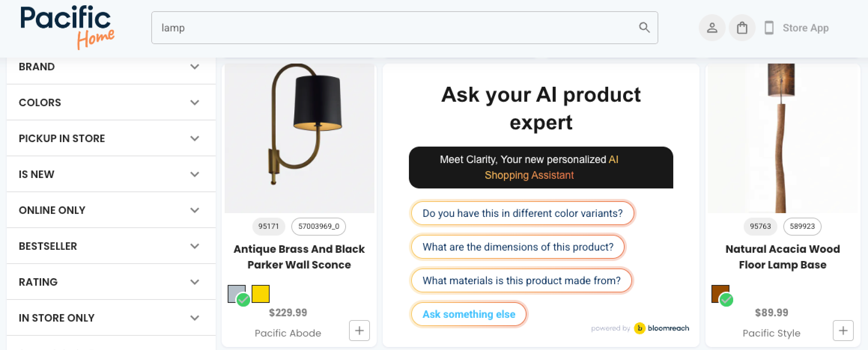Add Acacia Floor Lamp Base with plus icon
Screen dimensions: 868x350
tap(843, 331)
